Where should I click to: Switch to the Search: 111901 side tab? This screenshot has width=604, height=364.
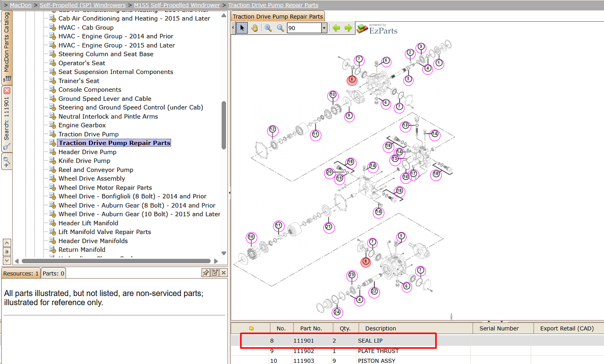(x=7, y=119)
